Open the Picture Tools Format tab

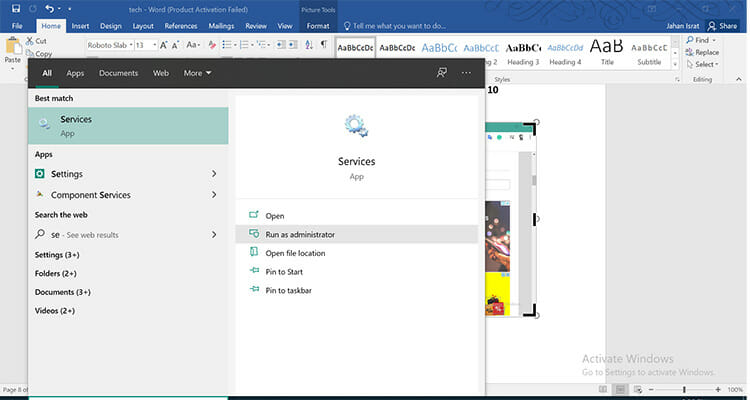(318, 26)
